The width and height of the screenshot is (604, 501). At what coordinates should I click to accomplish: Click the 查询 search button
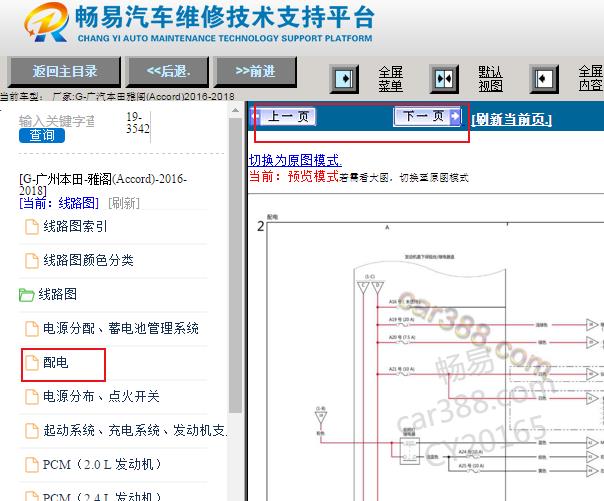tap(42, 136)
